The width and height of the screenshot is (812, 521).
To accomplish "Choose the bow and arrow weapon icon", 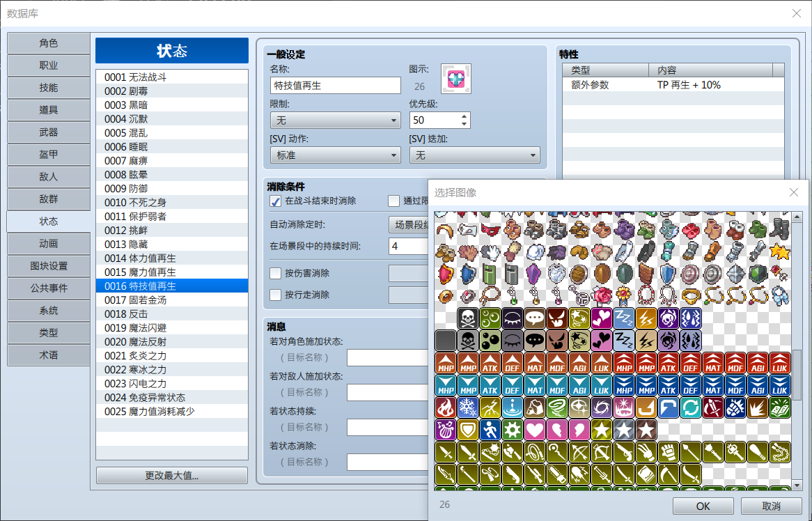I will click(579, 452).
